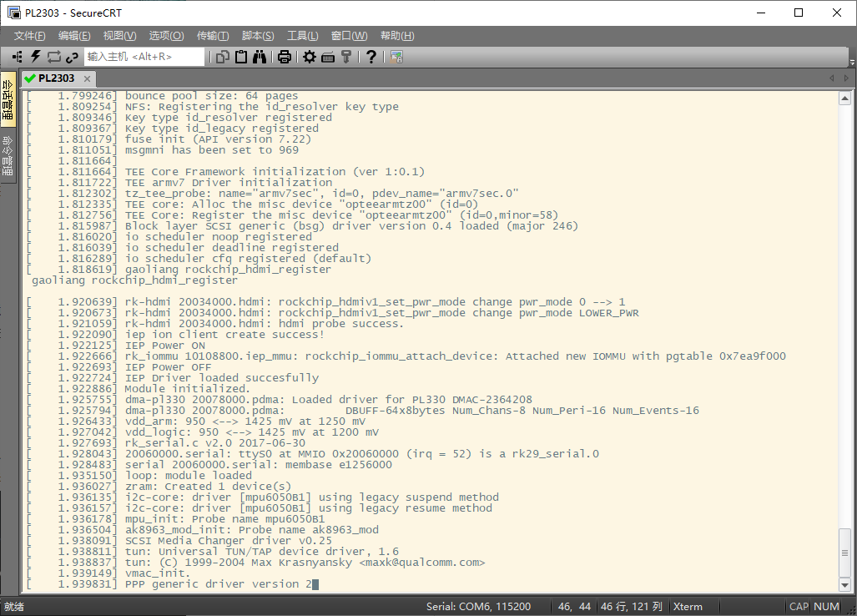Open the keymap editor keyboard icon

328,57
